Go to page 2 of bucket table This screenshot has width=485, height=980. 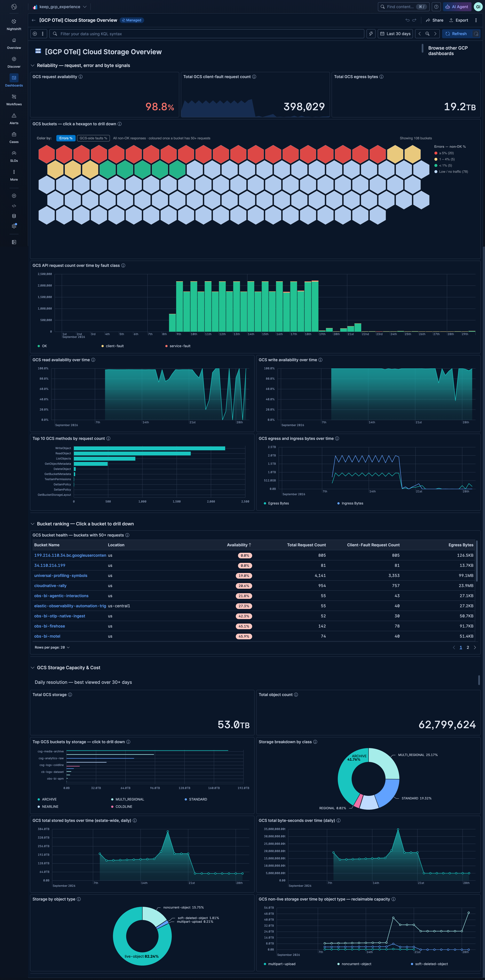click(x=468, y=647)
